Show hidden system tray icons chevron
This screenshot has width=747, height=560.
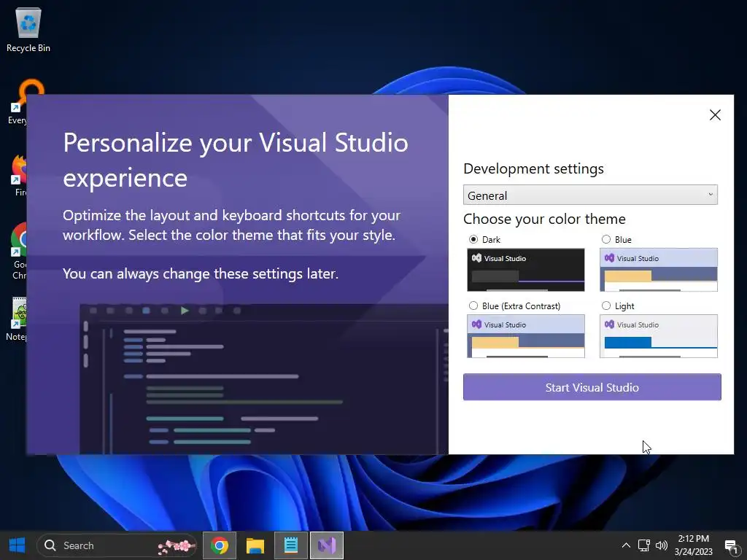[x=626, y=545]
